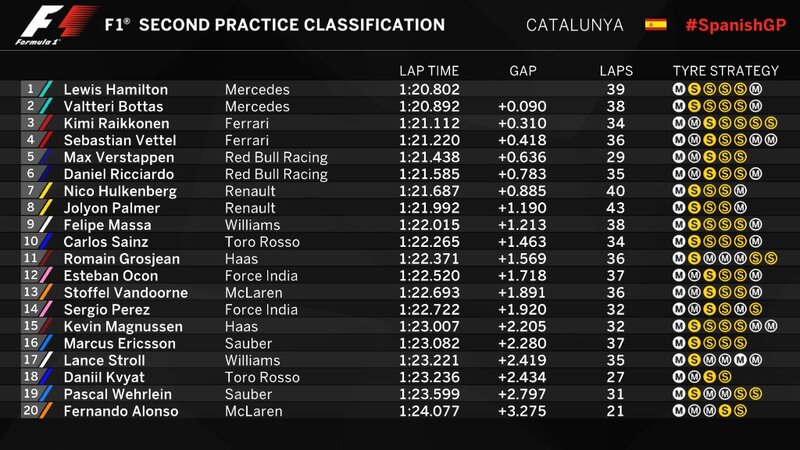Select the LAPS column header

[616, 71]
